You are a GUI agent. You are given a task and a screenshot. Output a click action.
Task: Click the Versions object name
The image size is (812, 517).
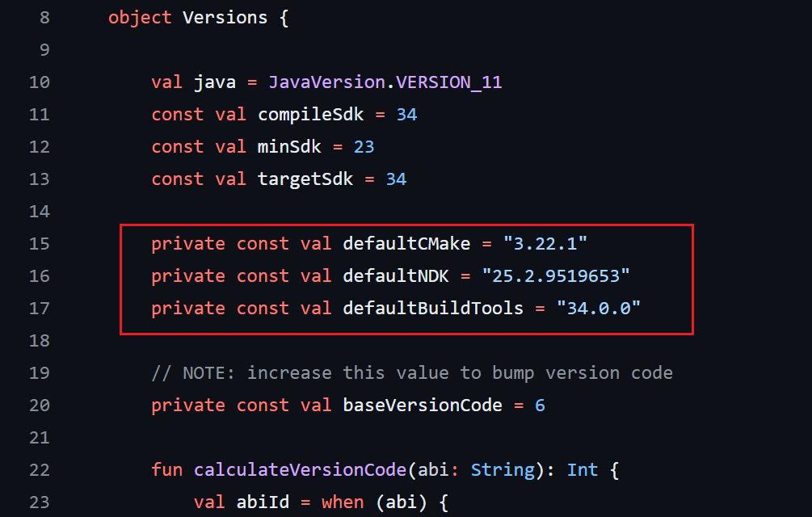[x=225, y=18]
